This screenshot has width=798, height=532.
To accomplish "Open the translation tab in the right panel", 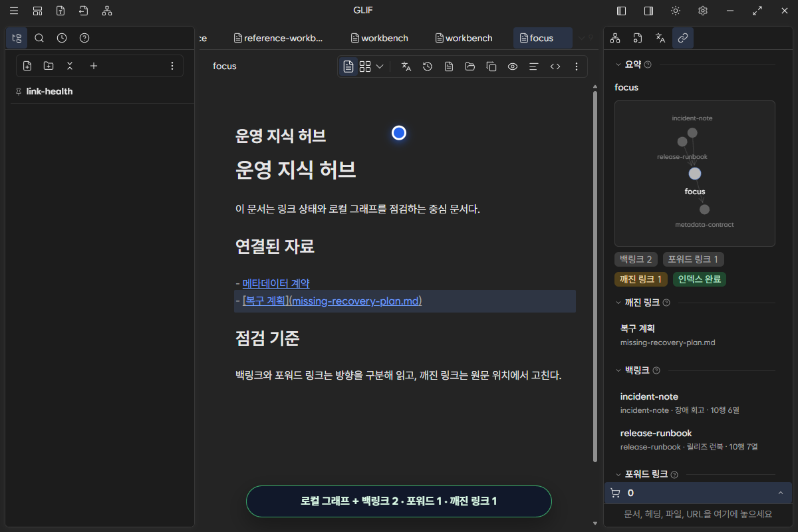I will coord(660,38).
